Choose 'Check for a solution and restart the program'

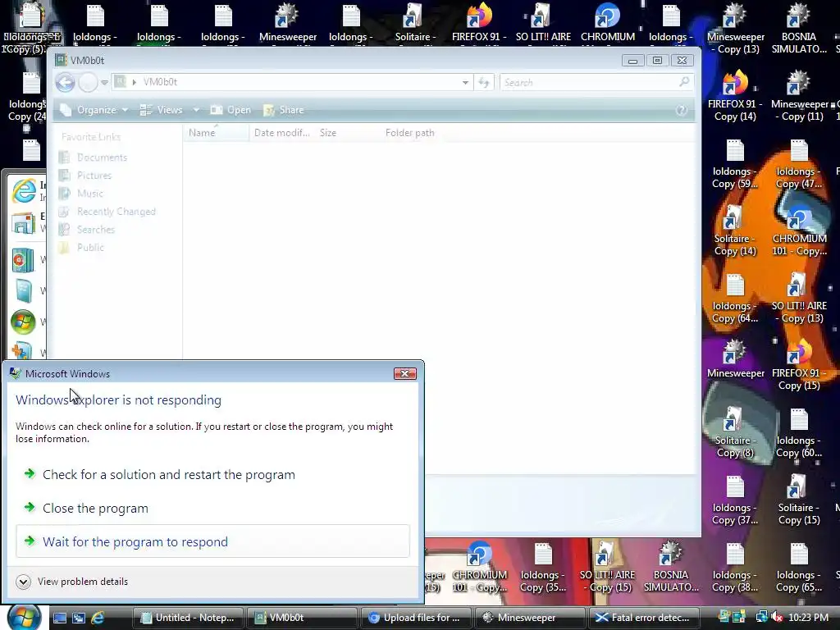pyautogui.click(x=168, y=475)
